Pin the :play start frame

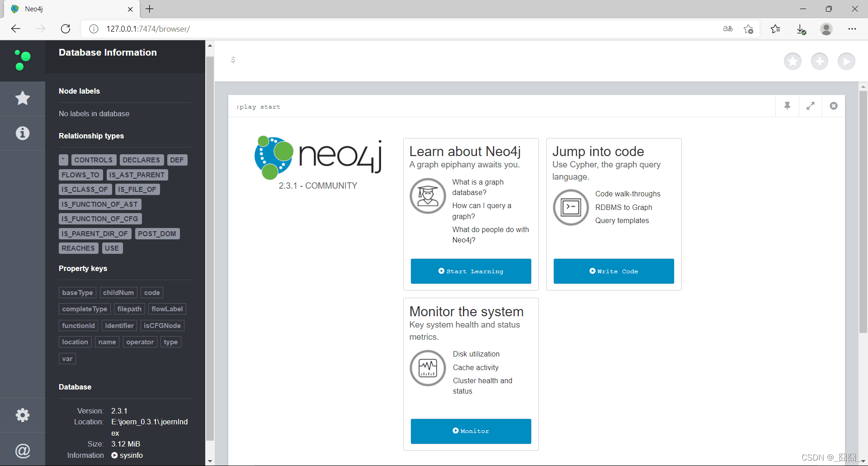[x=787, y=106]
